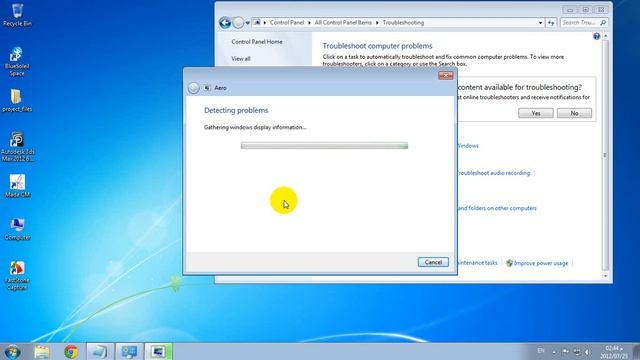Open the maintenance tasks link
Viewport: 640px width, 360px height.
click(477, 263)
